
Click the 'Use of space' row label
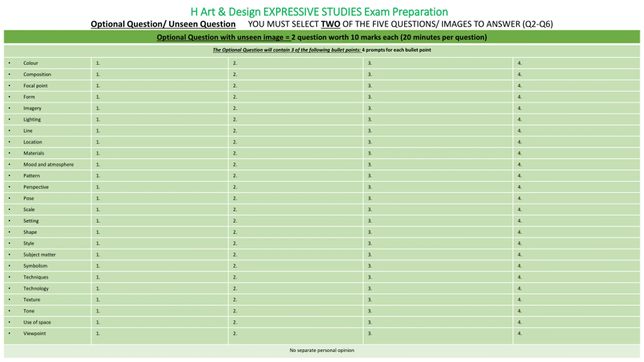click(37, 322)
